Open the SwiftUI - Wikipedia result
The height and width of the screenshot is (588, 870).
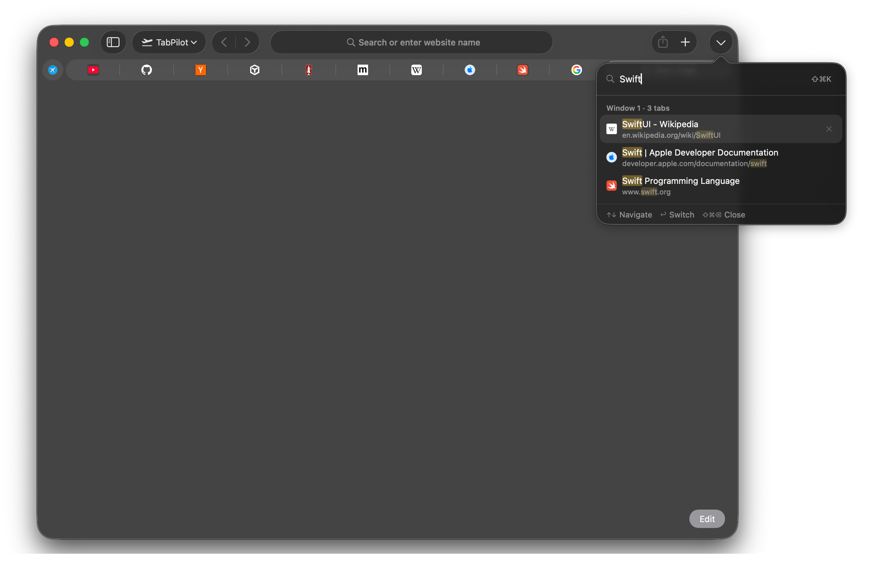point(721,129)
